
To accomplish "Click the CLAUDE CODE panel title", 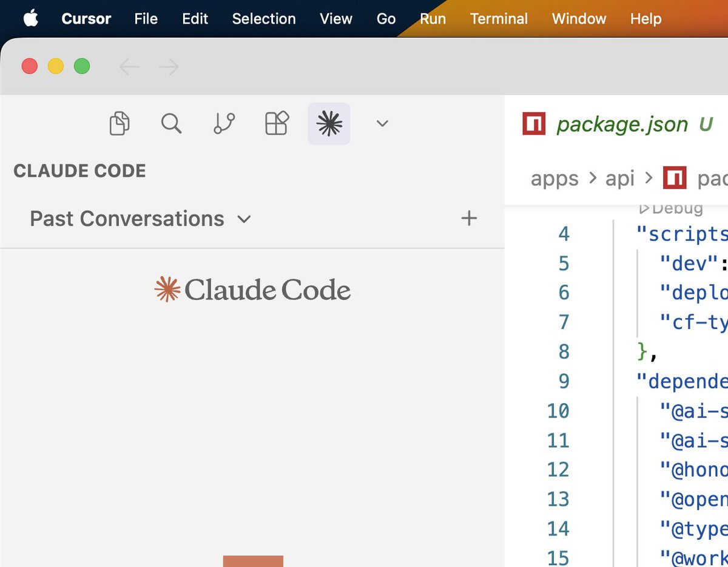I will click(79, 171).
